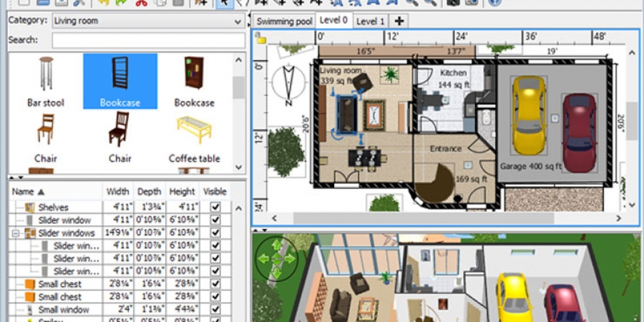This screenshot has width=644, height=322.
Task: Click the highlighted blue Bookcase thumbnail
Action: tap(119, 80)
